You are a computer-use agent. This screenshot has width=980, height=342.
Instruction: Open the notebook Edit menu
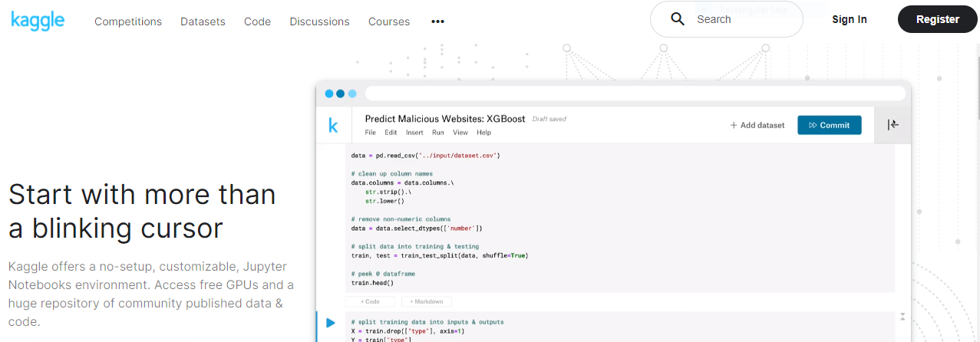tap(391, 133)
